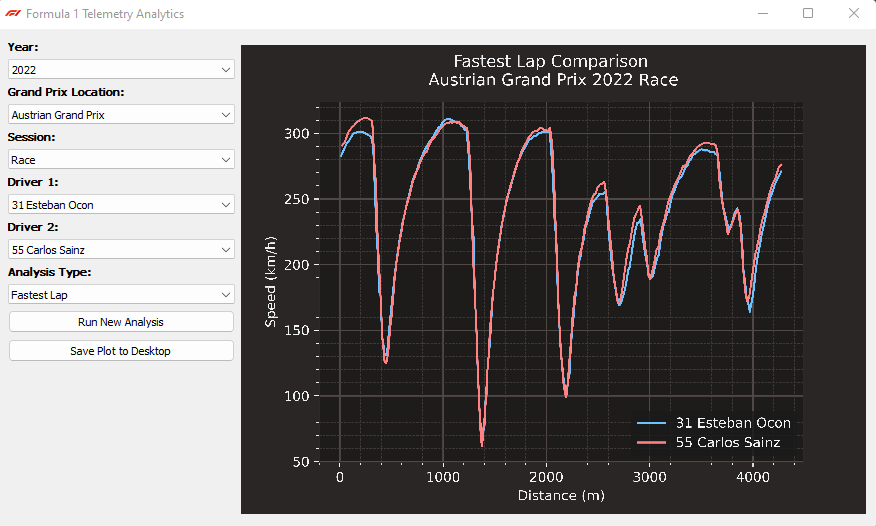Expand Driver 1 dropdown with Esteban Ocon
Screen dimensions: 876x526
pos(121,205)
